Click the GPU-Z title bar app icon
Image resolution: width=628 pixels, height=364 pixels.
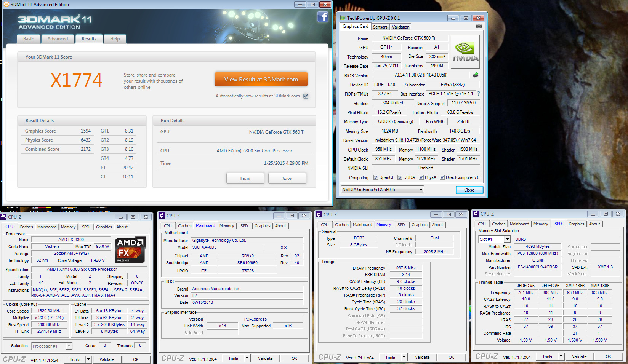tap(343, 18)
